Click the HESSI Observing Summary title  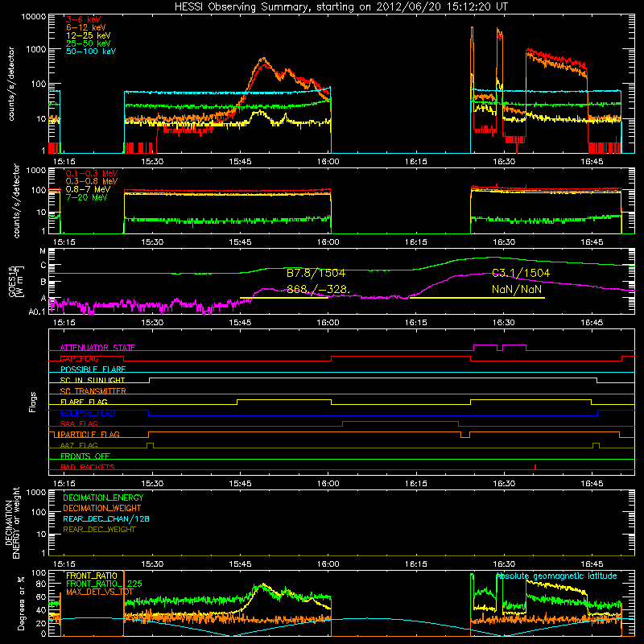(x=341, y=6)
